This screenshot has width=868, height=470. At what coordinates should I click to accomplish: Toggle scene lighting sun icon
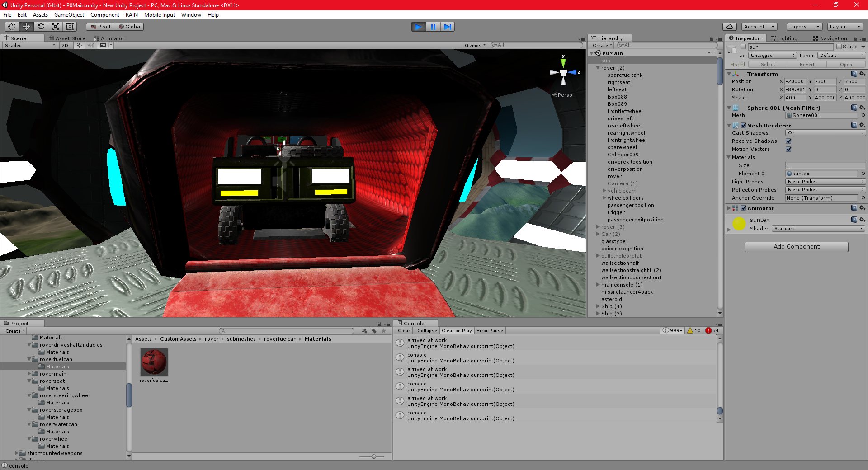click(x=80, y=45)
